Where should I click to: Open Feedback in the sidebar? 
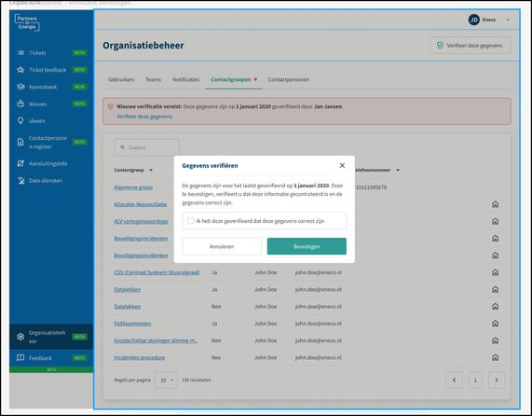pos(51,358)
